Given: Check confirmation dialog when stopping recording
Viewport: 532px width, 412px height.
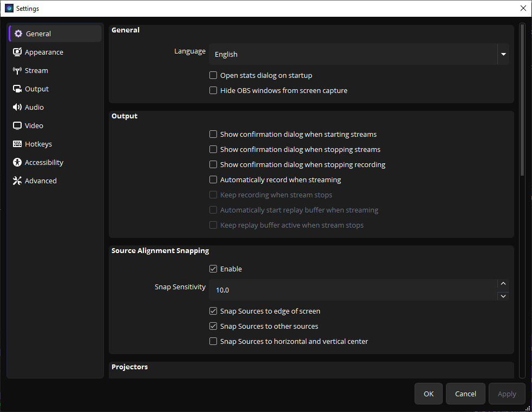Looking at the screenshot, I should 213,164.
